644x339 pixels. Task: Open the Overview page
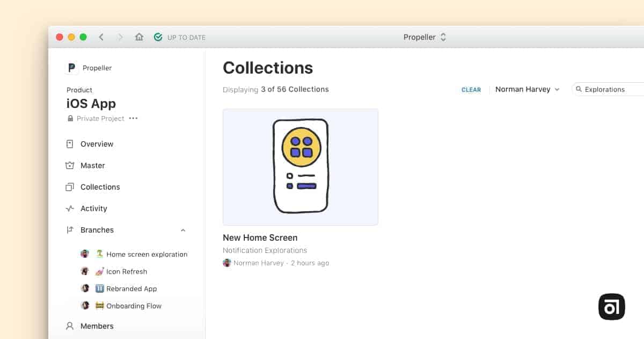97,144
